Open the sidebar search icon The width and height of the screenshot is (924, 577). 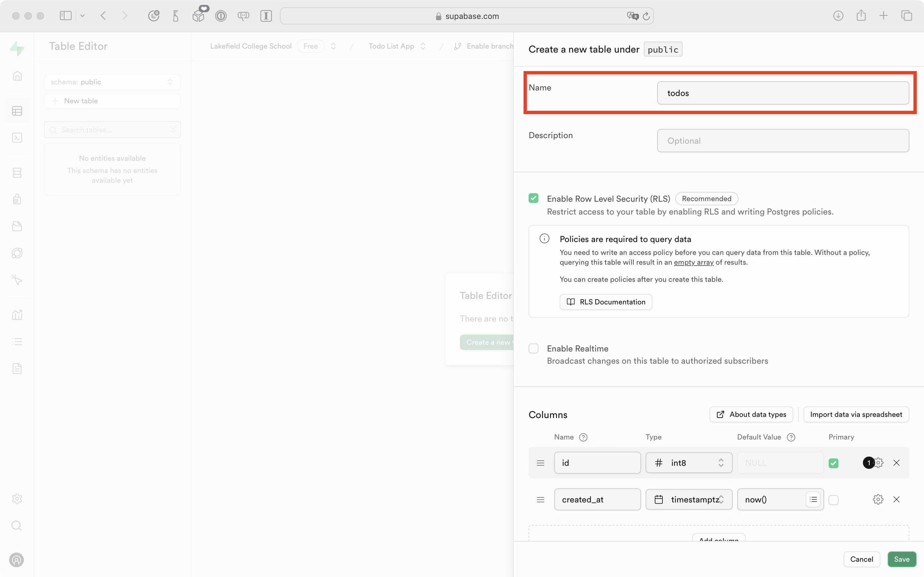click(17, 525)
